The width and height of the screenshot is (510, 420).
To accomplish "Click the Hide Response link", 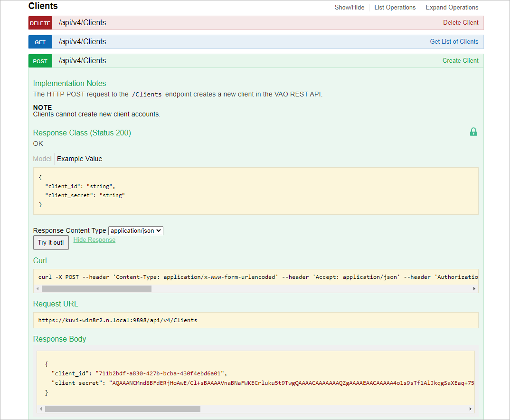I will tap(94, 240).
